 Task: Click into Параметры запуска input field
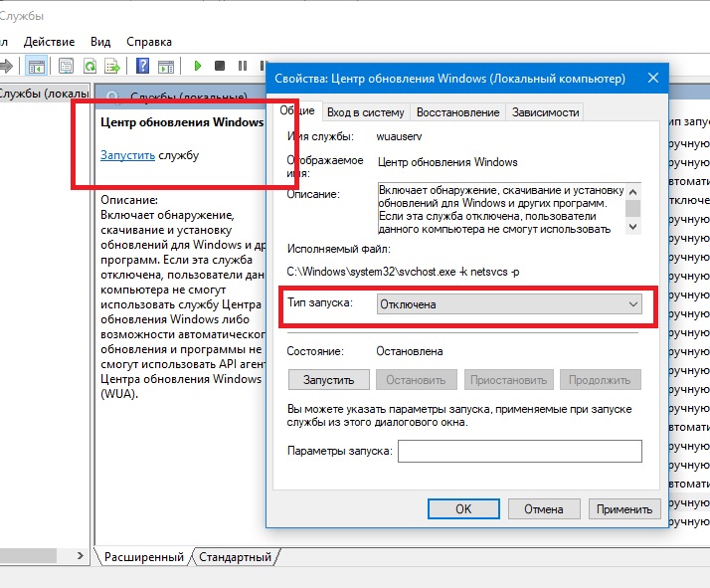click(x=520, y=451)
